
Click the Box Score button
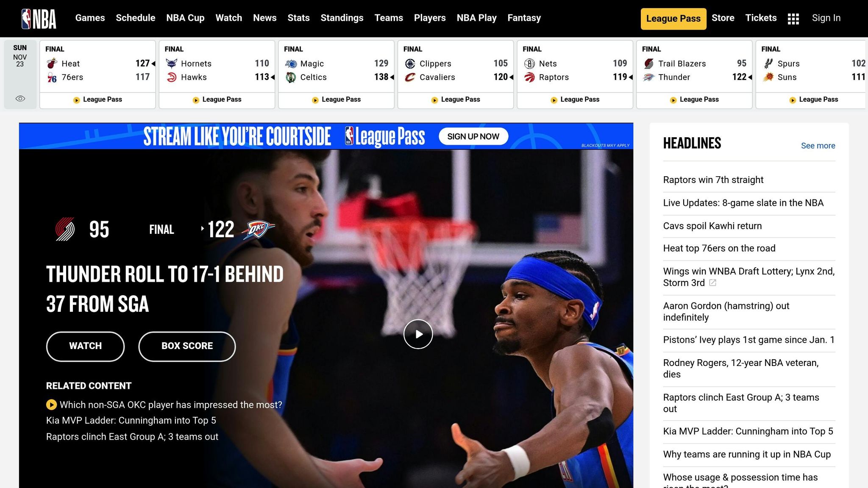pyautogui.click(x=186, y=346)
